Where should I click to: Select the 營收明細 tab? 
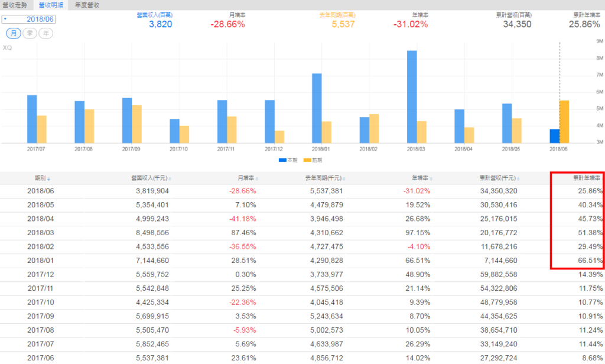coord(51,5)
